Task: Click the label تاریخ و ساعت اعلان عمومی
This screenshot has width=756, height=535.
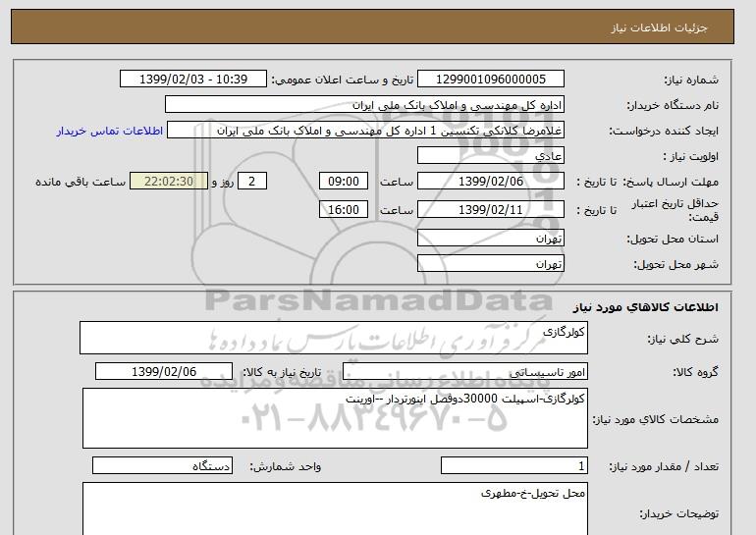Action: (x=343, y=80)
